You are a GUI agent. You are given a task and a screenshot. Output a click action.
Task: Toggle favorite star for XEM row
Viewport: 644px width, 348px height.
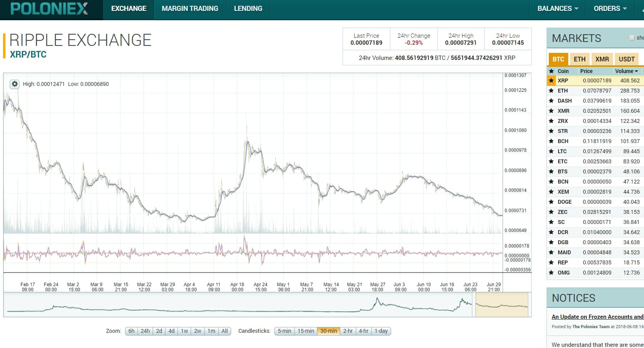tap(551, 192)
